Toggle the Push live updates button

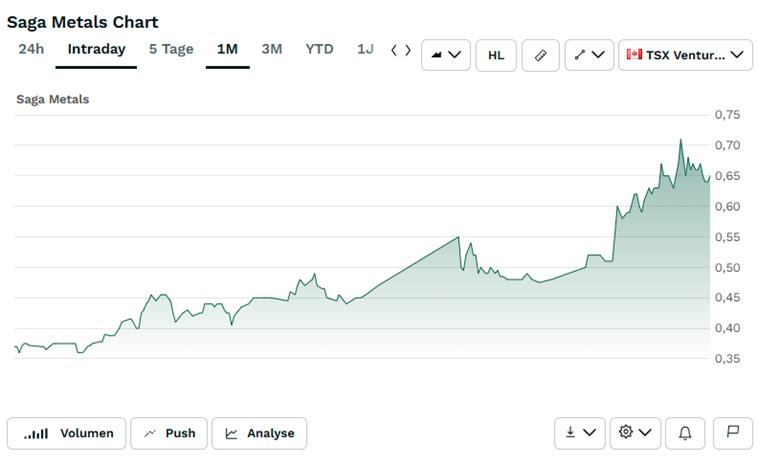coord(169,433)
